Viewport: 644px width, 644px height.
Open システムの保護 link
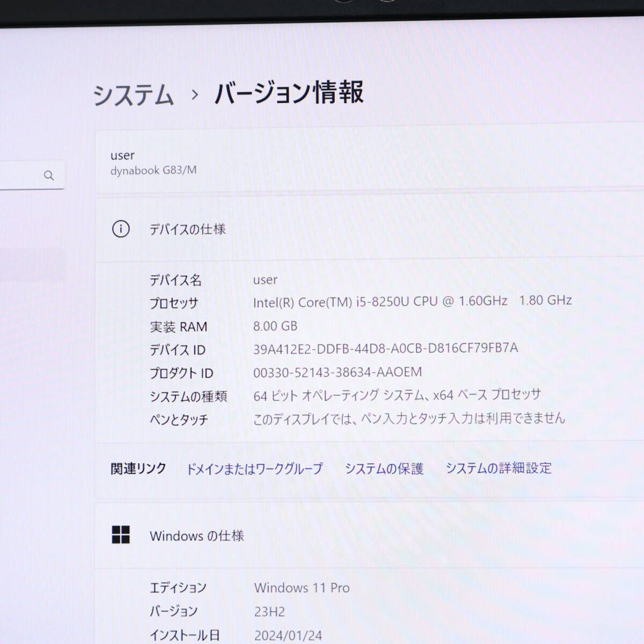click(x=384, y=469)
